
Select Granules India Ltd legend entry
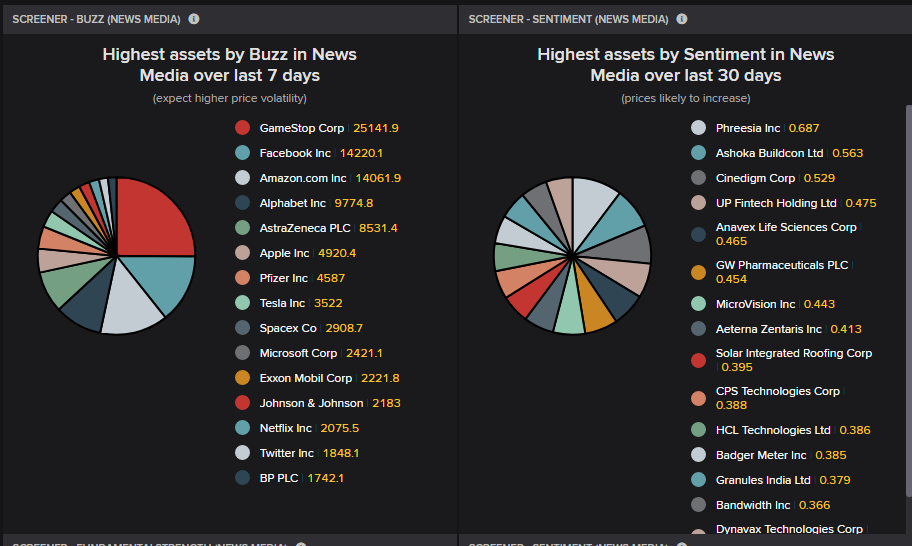point(771,480)
